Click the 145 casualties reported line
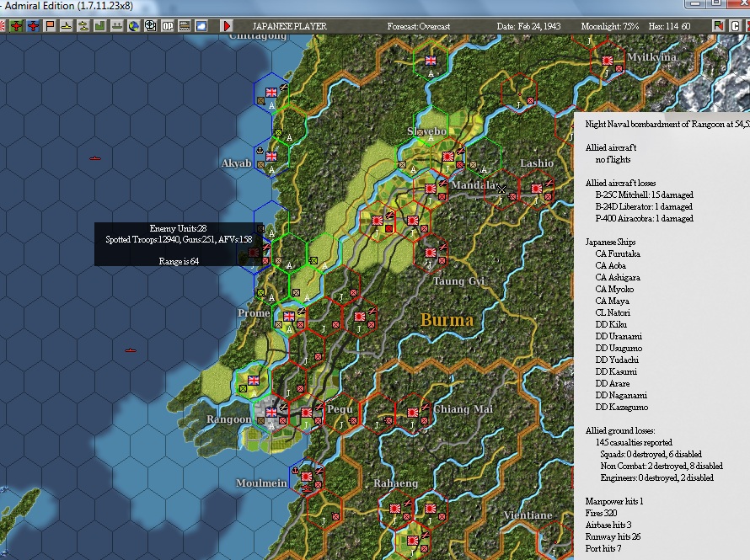The image size is (750, 560). (634, 442)
